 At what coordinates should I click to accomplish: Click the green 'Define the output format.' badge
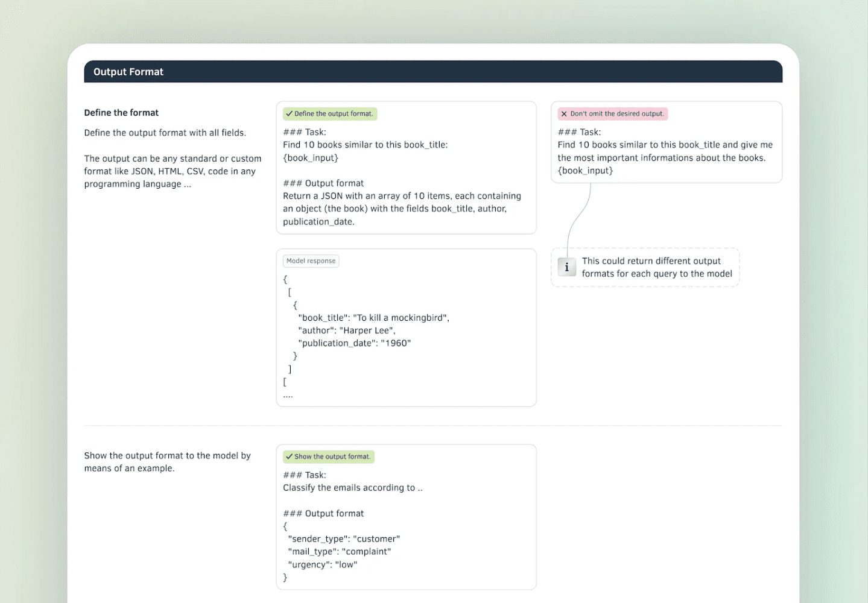point(330,113)
